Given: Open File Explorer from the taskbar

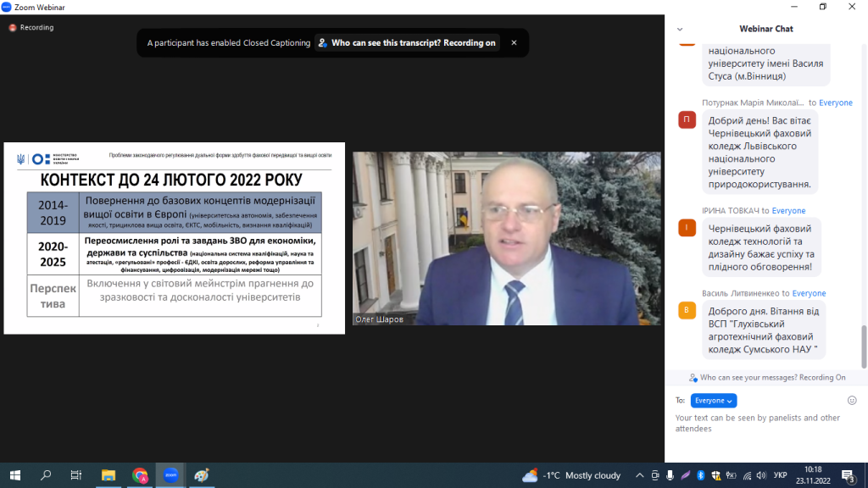Looking at the screenshot, I should (x=108, y=475).
